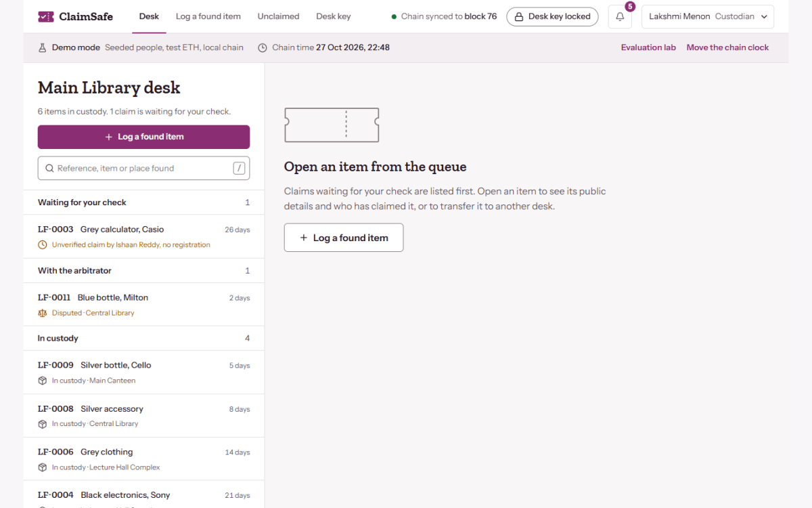Click the With the arbitrator heading
Image resolution: width=812 pixels, height=508 pixels.
click(x=74, y=270)
